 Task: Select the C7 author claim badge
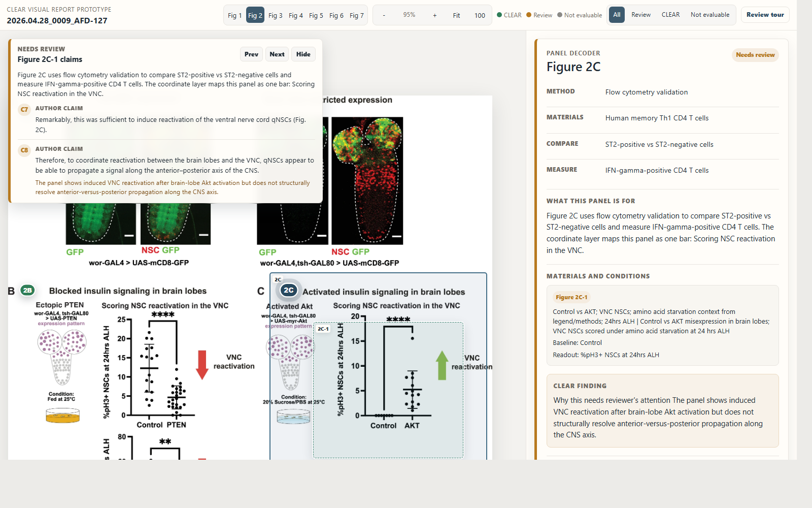coord(24,108)
